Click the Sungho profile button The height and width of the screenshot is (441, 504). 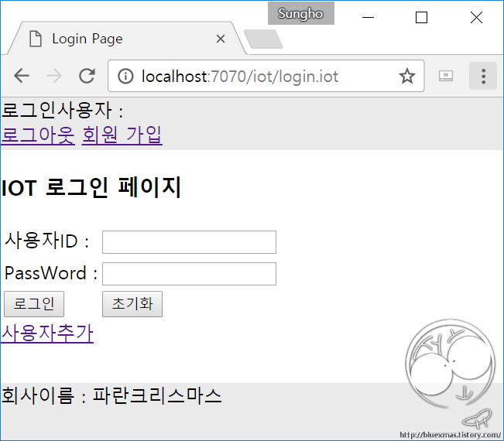coord(301,13)
